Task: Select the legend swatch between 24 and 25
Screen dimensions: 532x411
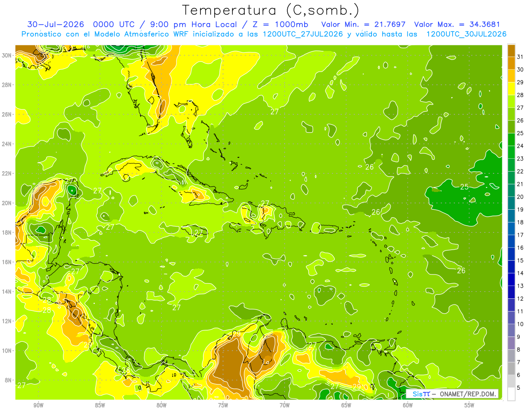Action: click(511, 139)
